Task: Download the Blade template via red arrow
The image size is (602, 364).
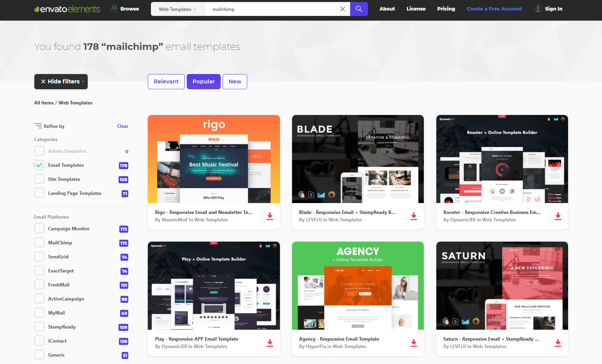Action: pos(414,216)
